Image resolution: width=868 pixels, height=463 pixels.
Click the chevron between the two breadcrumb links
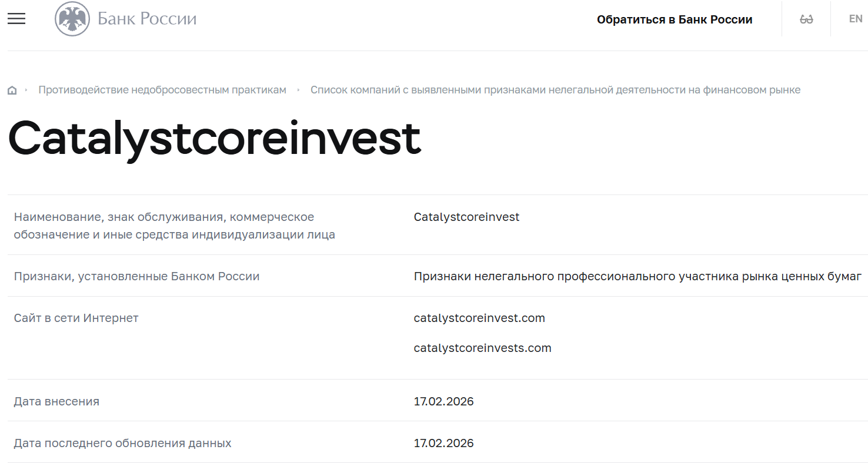[299, 89]
